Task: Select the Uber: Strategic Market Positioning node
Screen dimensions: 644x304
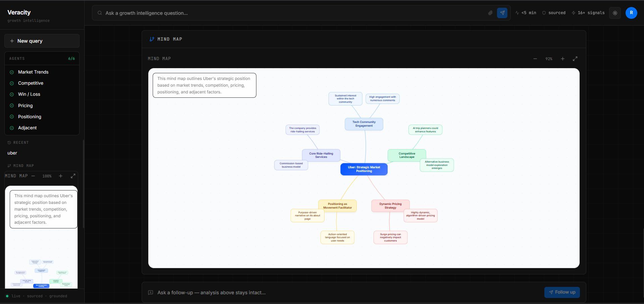Action: 364,169
